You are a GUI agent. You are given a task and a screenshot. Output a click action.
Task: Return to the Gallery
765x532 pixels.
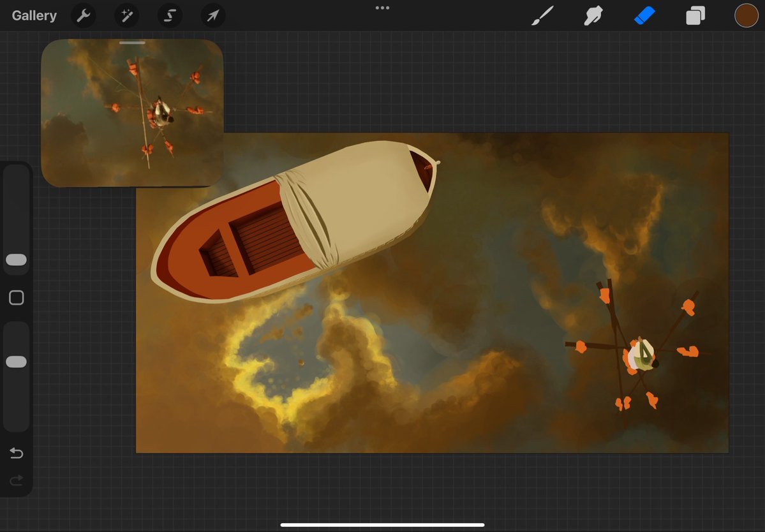pos(34,15)
